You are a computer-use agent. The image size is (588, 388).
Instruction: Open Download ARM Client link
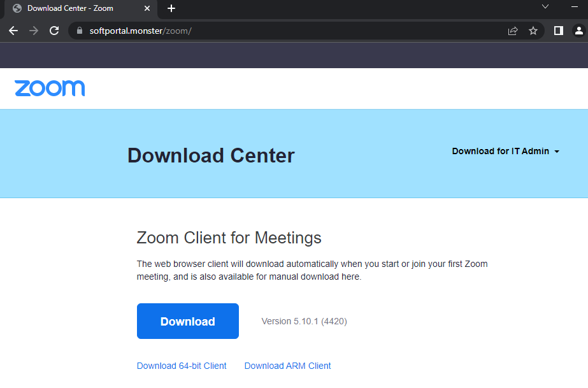point(287,366)
